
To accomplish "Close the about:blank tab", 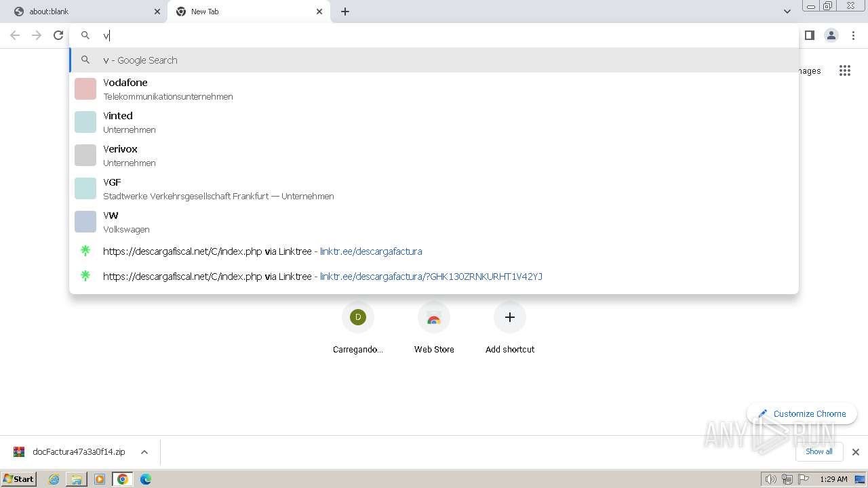I will tap(157, 12).
